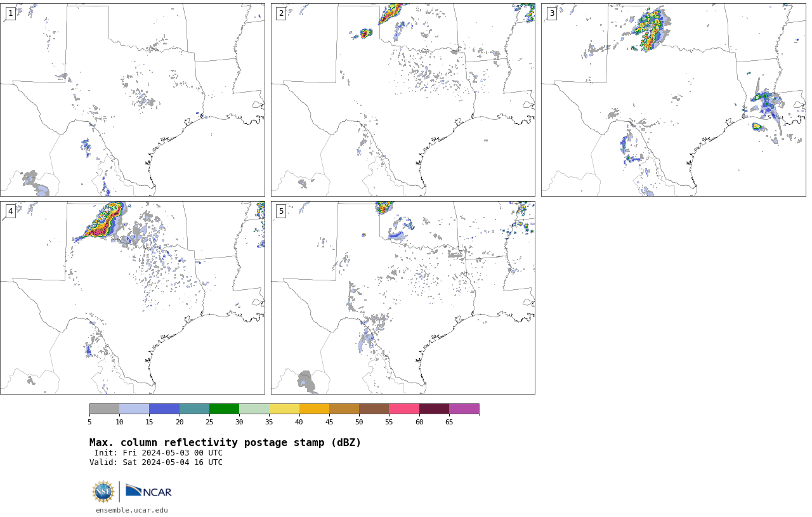
Task: Click the colorbar tick label 65
Action: 449,422
